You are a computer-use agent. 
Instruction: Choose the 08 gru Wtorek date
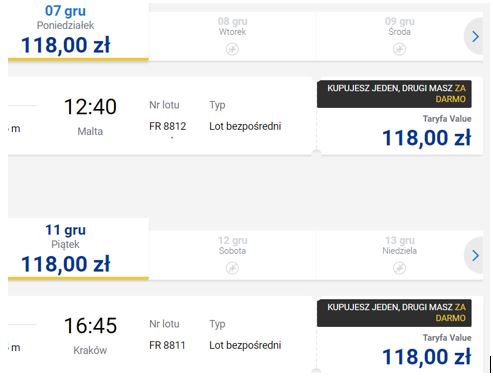pyautogui.click(x=232, y=36)
